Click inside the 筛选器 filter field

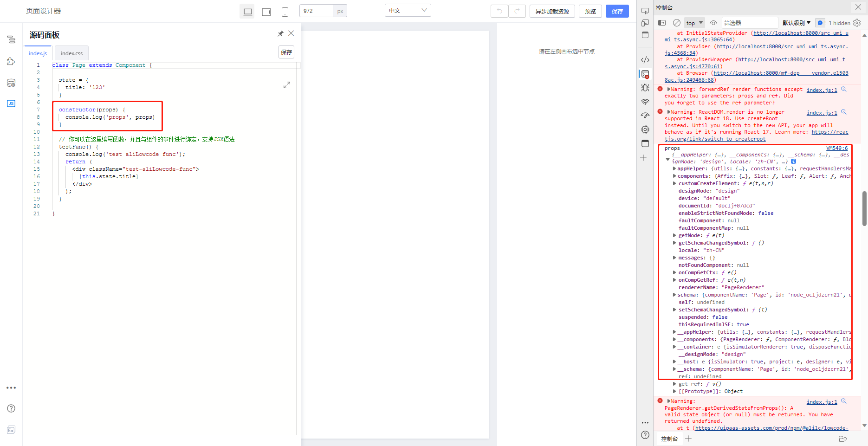(x=750, y=22)
